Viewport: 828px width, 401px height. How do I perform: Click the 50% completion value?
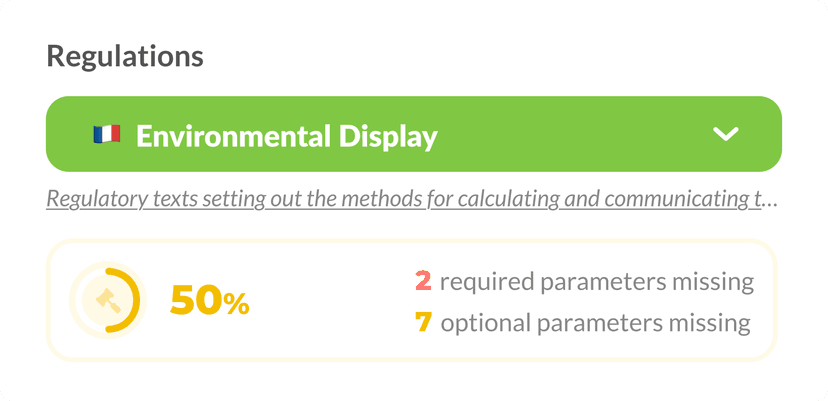[x=210, y=302]
